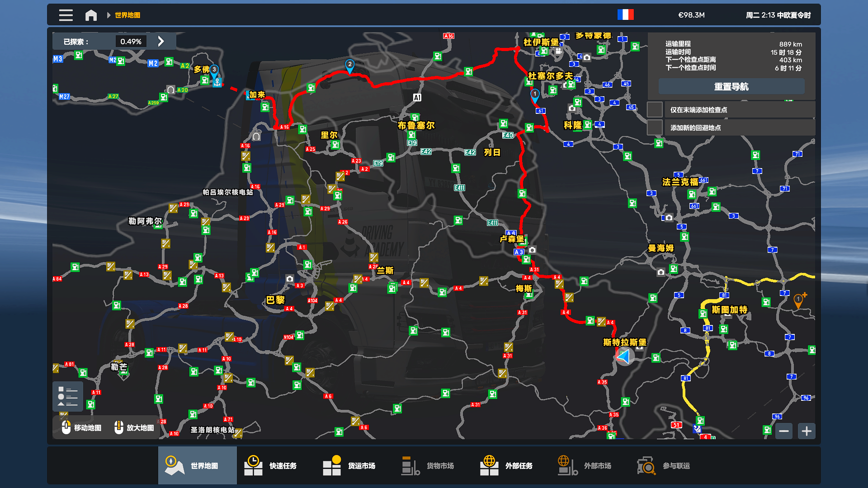
Task: Zoom in the map with plus button
Action: (807, 431)
